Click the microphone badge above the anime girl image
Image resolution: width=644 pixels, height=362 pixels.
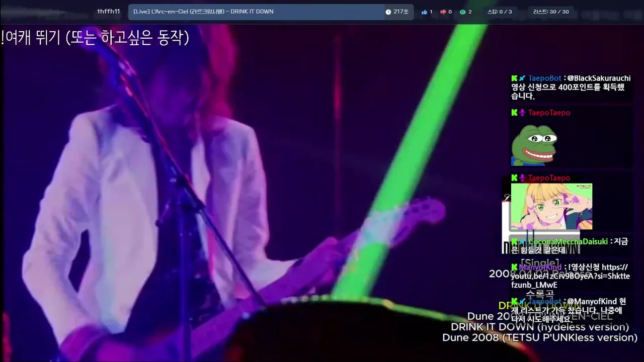[x=522, y=178]
